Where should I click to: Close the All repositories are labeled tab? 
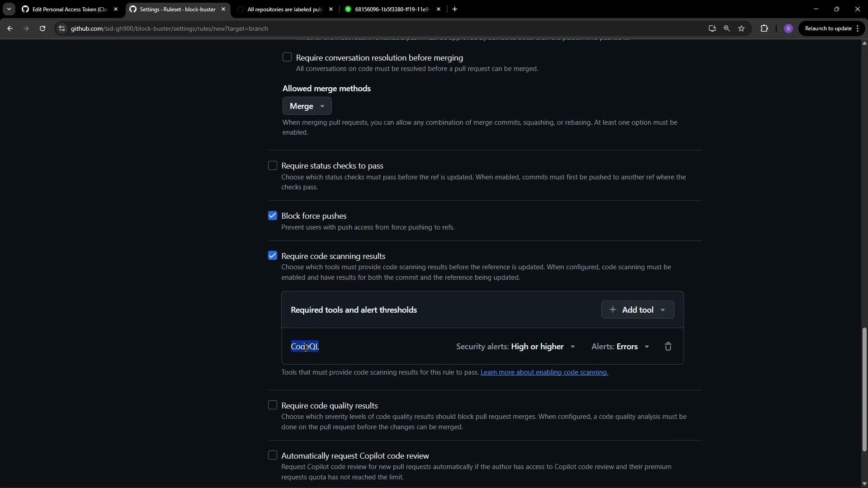tap(331, 9)
